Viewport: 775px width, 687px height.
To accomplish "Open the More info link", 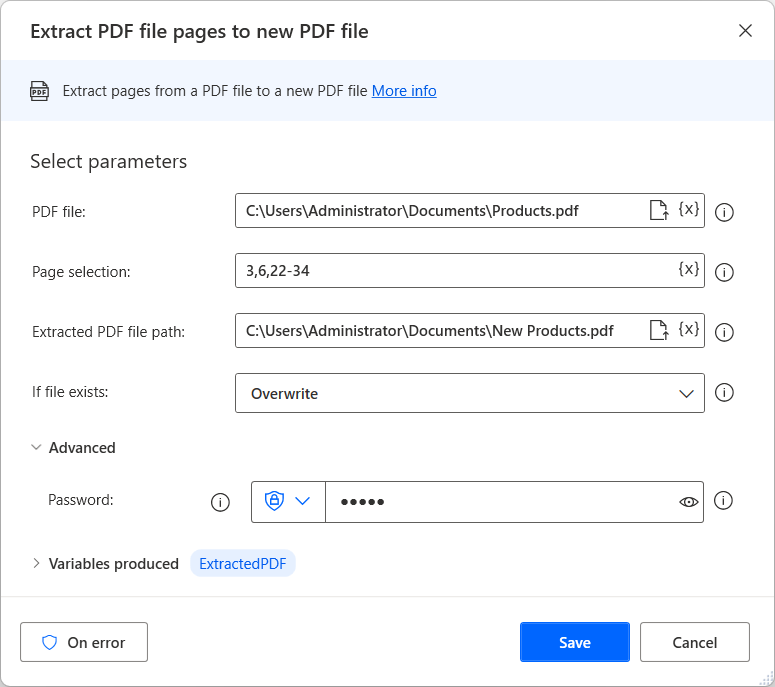I will 404,91.
